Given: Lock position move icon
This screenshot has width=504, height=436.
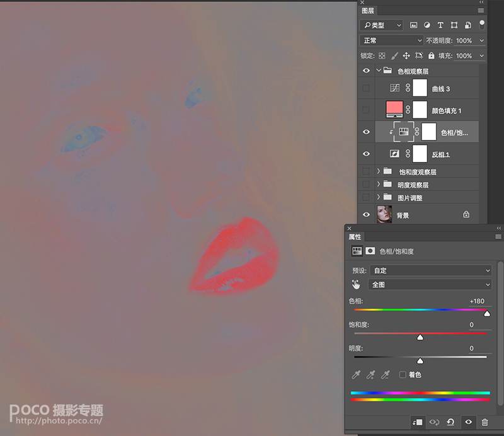Looking at the screenshot, I should pyautogui.click(x=406, y=55).
